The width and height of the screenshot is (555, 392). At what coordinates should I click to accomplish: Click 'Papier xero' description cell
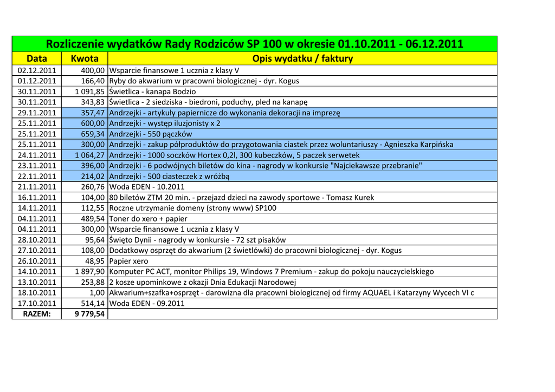click(302, 261)
